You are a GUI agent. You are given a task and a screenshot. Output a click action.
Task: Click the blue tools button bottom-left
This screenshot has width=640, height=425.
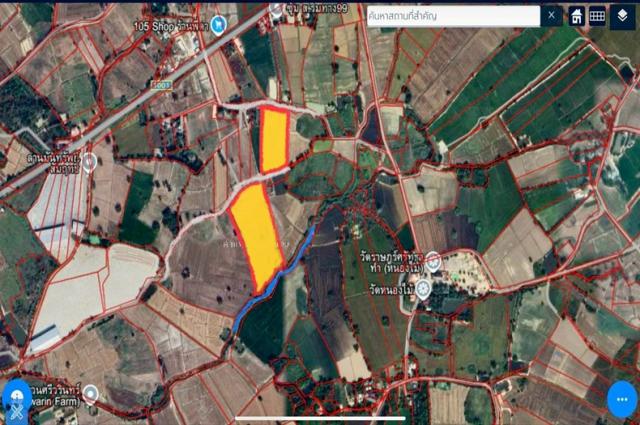coord(16,395)
